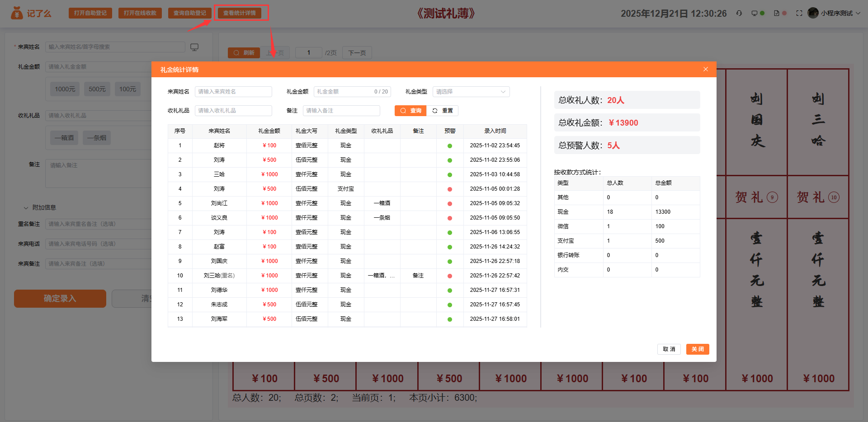Click the headset customer service icon
This screenshot has width=868, height=422.
739,13
